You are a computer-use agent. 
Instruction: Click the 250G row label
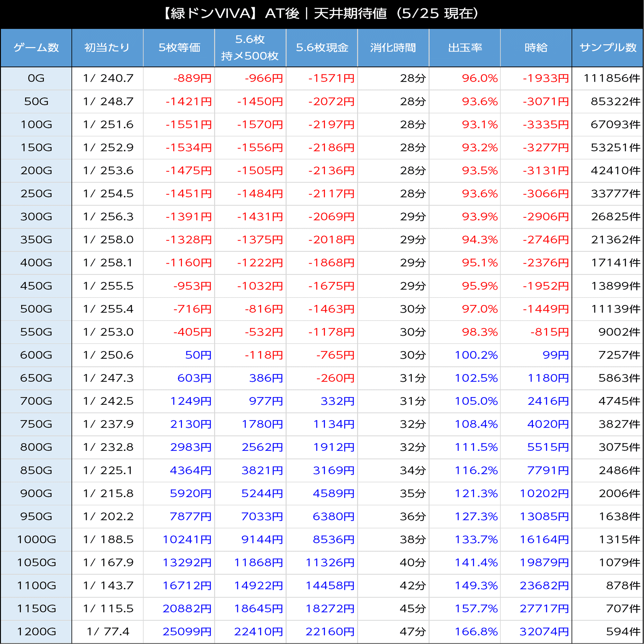coord(36,193)
